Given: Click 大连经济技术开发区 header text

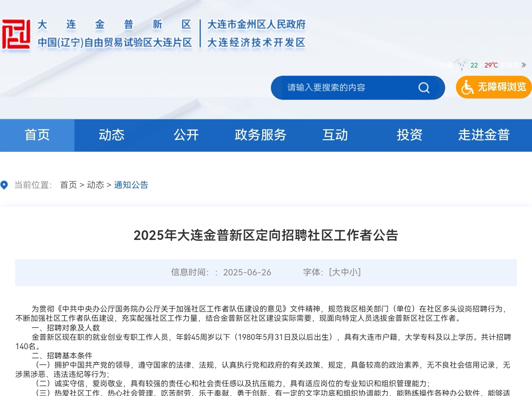Looking at the screenshot, I should click(256, 43).
